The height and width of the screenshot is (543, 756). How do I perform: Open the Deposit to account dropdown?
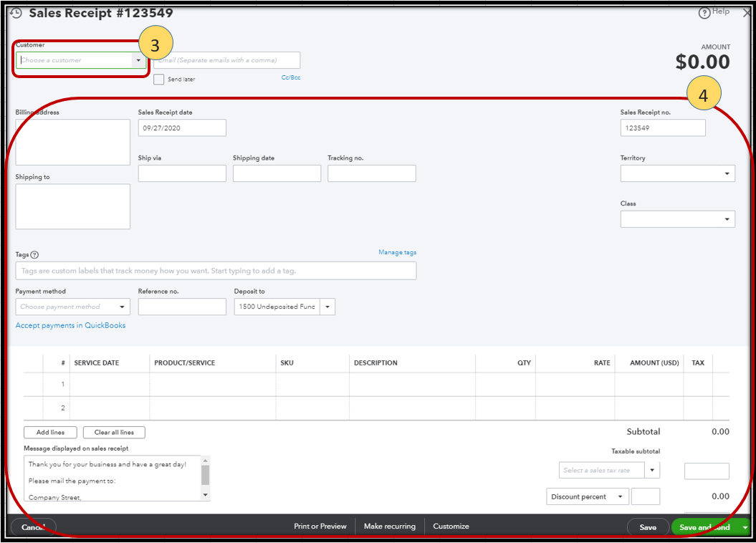coord(327,307)
